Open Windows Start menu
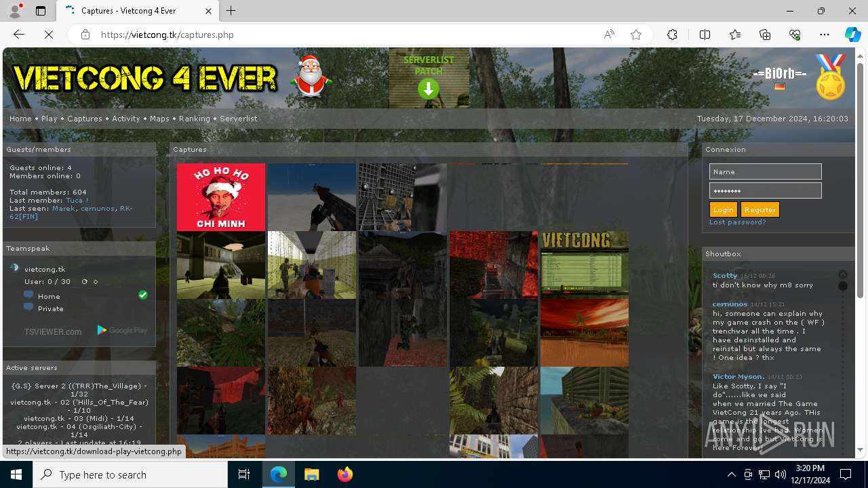Screen dimensions: 868x488 click(x=16, y=474)
